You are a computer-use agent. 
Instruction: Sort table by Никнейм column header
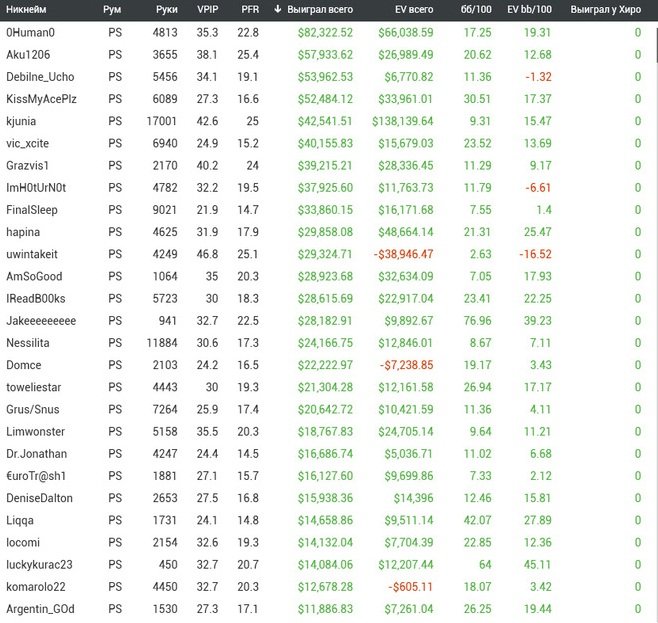pyautogui.click(x=29, y=9)
